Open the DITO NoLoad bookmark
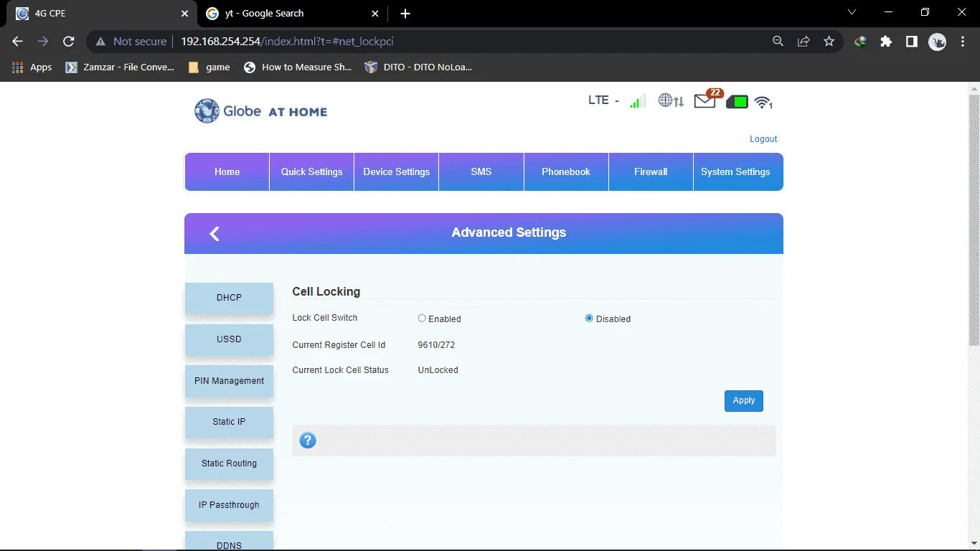Image resolution: width=980 pixels, height=551 pixels. pos(419,67)
